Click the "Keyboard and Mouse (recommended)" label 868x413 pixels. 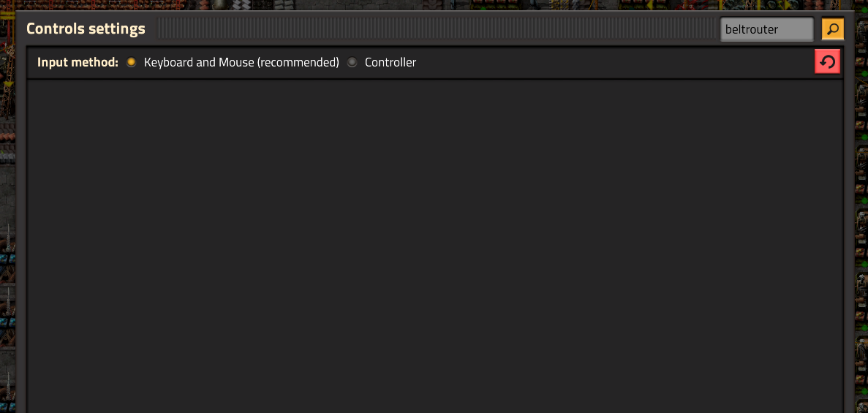pyautogui.click(x=241, y=63)
